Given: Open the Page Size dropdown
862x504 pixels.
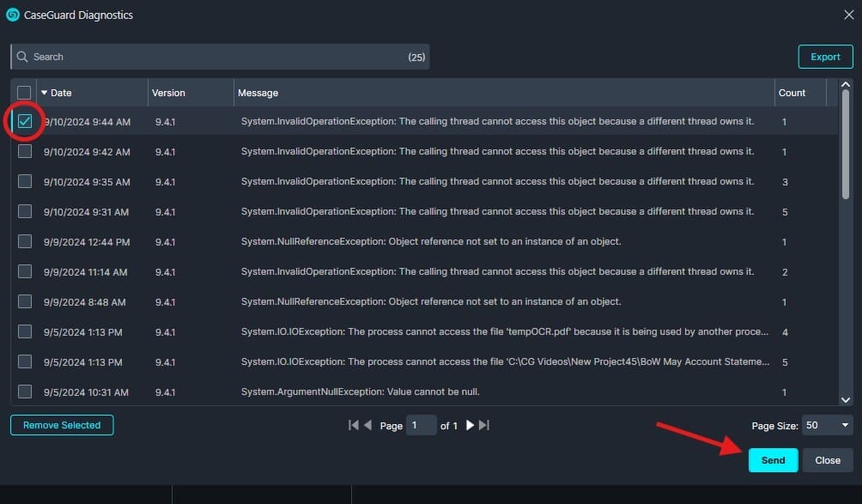Looking at the screenshot, I should 827,425.
